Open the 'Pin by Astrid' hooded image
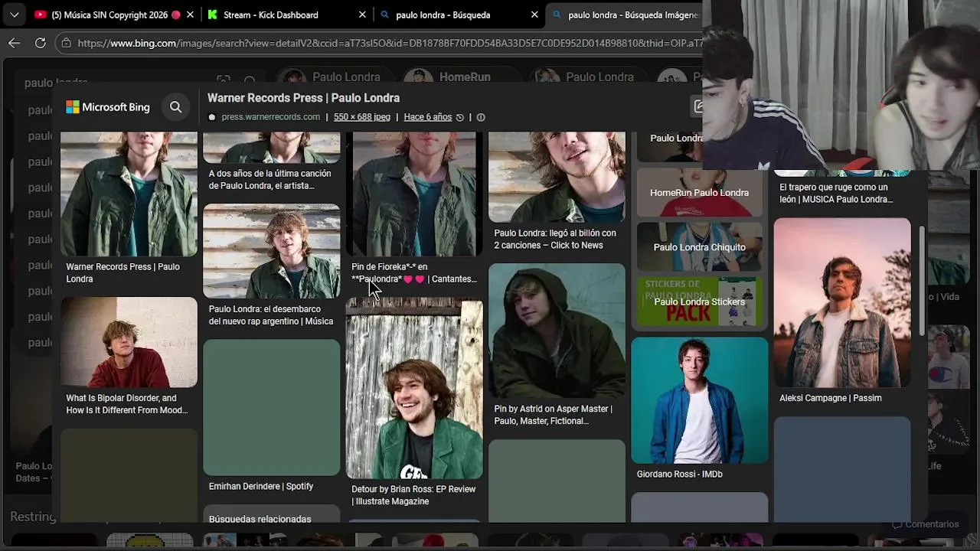Screen dimensions: 980x551 (x=557, y=331)
